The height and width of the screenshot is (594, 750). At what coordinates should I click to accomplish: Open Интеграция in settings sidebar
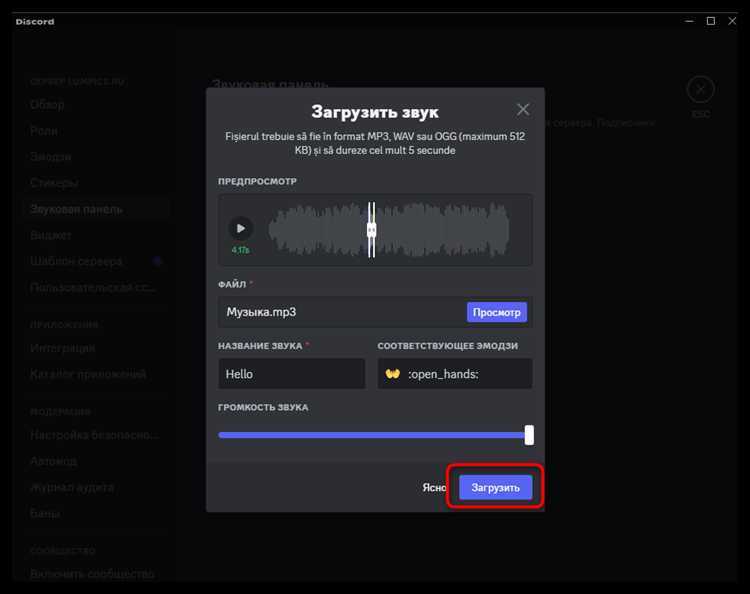pos(63,348)
